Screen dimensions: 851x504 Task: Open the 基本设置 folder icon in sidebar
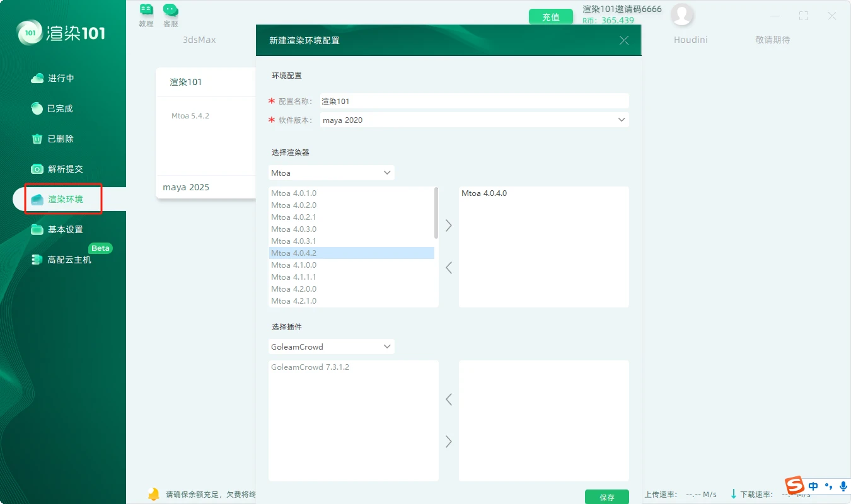point(37,229)
